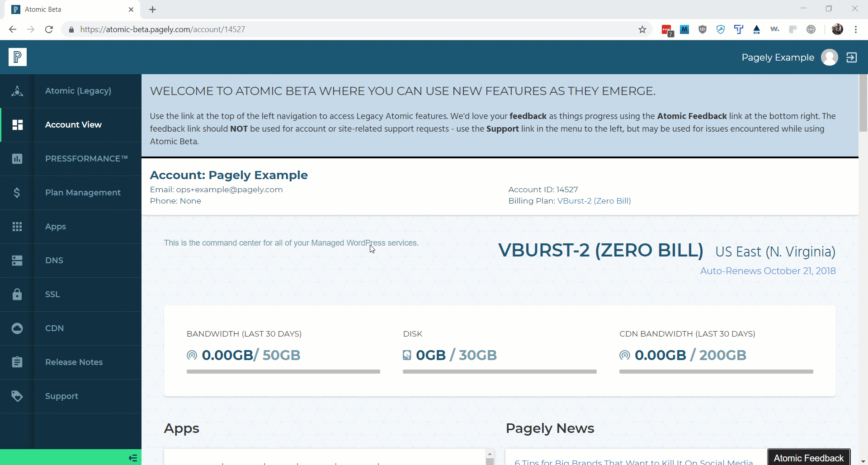Click the site info padlock icon
The width and height of the screenshot is (868, 465).
71,29
